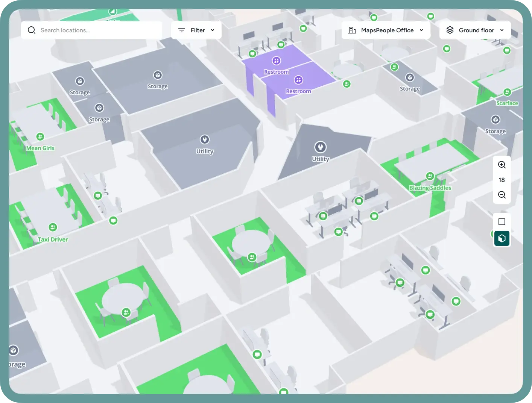
Task: Click the Mean Girls room marker
Action: point(40,136)
